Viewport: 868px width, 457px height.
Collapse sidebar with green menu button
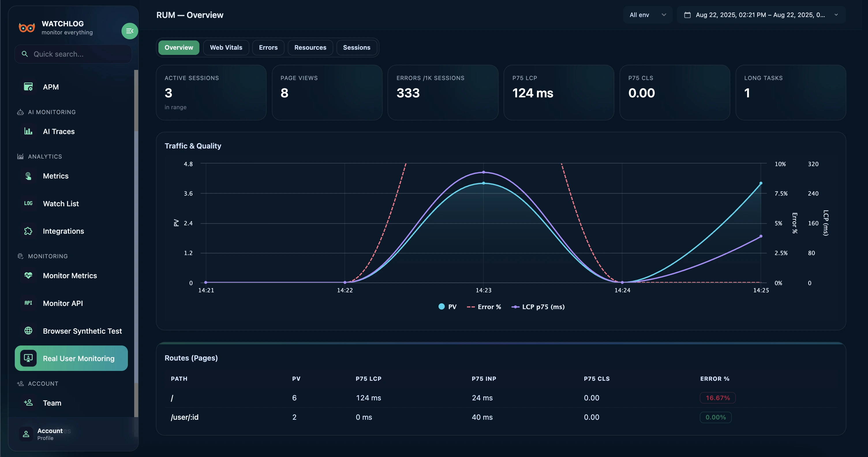click(129, 31)
